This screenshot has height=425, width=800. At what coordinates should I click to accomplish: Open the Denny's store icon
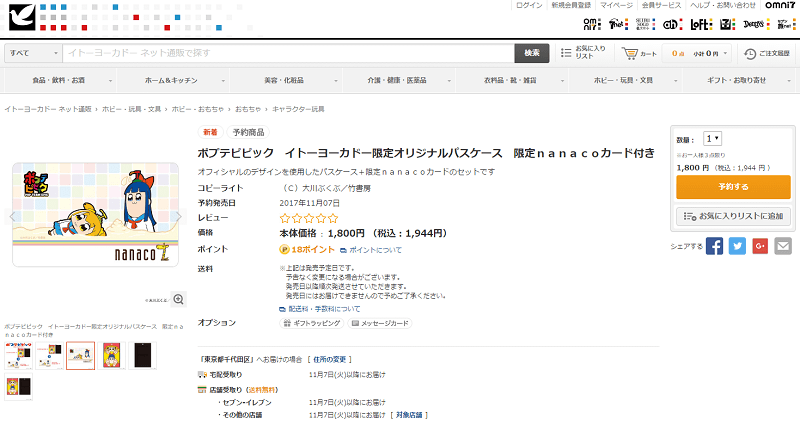(x=757, y=23)
